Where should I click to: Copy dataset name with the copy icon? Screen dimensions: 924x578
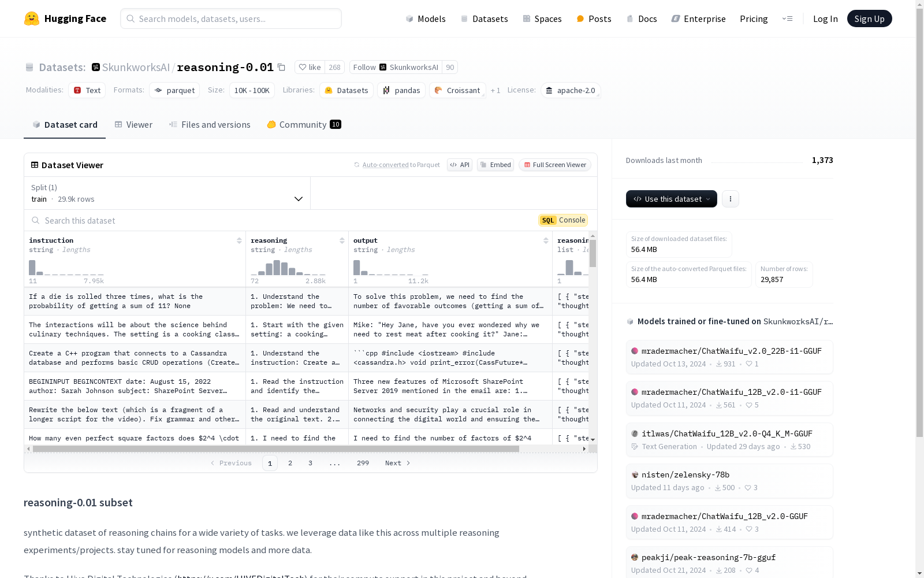pyautogui.click(x=281, y=67)
